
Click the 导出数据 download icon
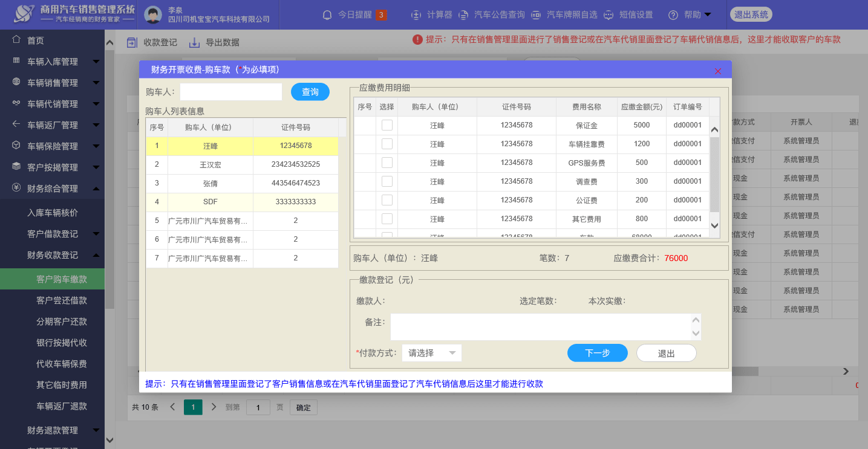coord(194,42)
